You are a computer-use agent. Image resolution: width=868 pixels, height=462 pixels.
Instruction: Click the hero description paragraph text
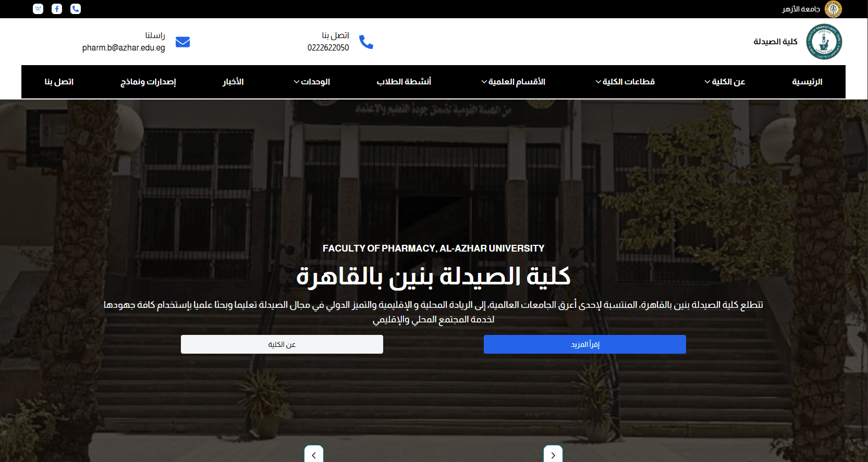[x=433, y=312]
